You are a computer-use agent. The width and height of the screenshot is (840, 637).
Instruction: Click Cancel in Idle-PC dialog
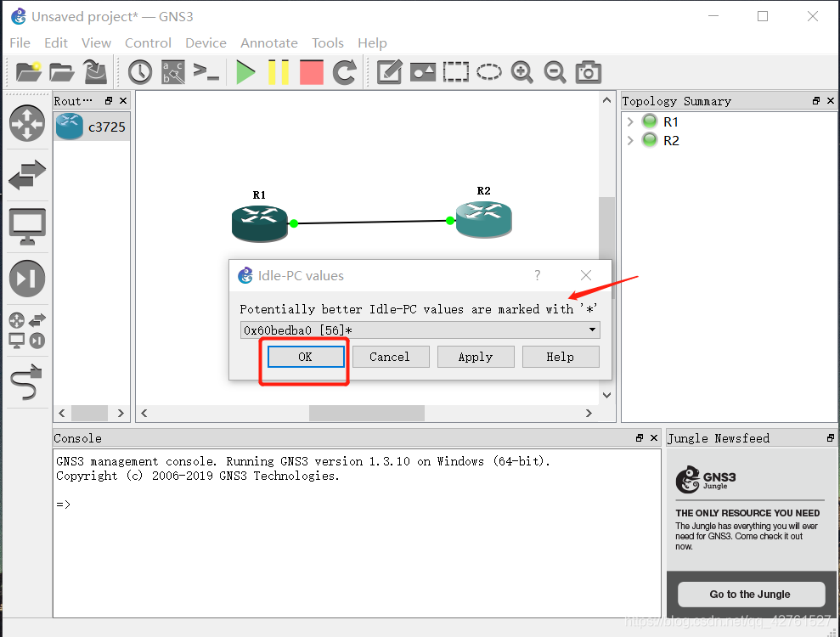(x=390, y=357)
